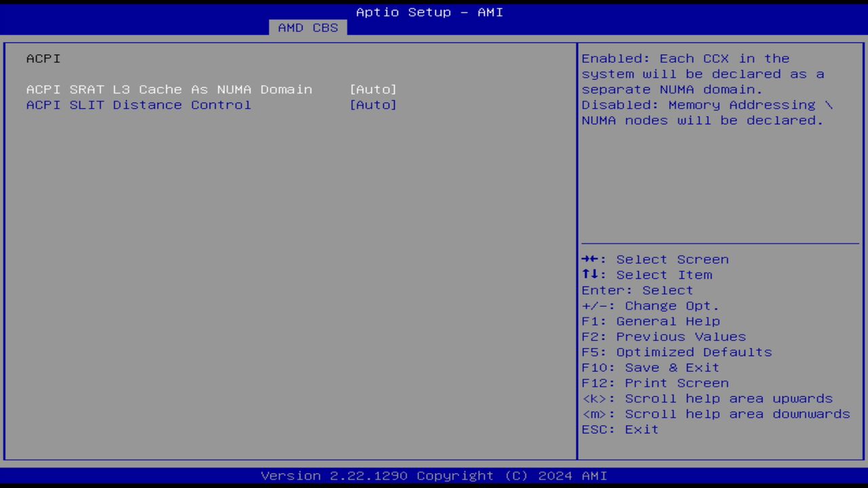Click '<m>: Scroll help area downwards'

[x=716, y=415]
